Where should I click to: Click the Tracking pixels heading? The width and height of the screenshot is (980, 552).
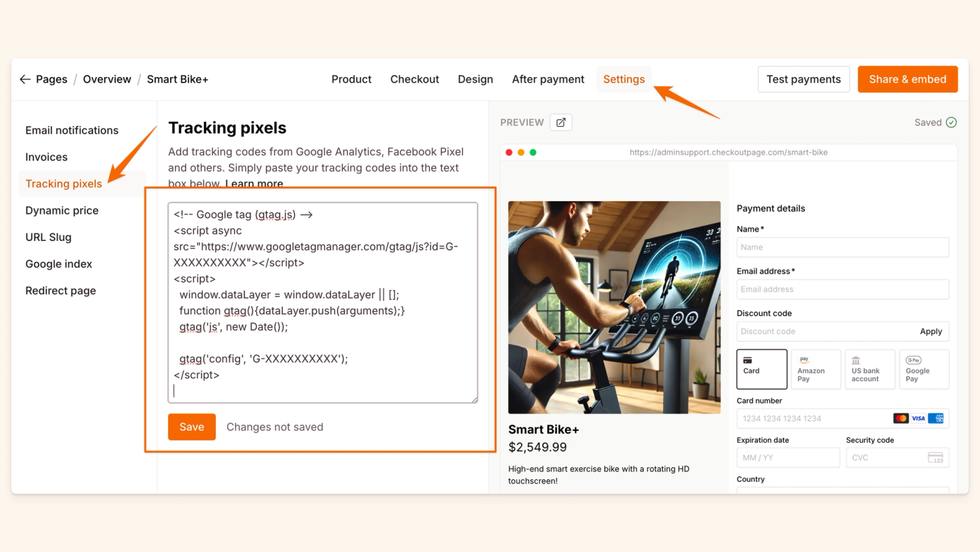(227, 127)
